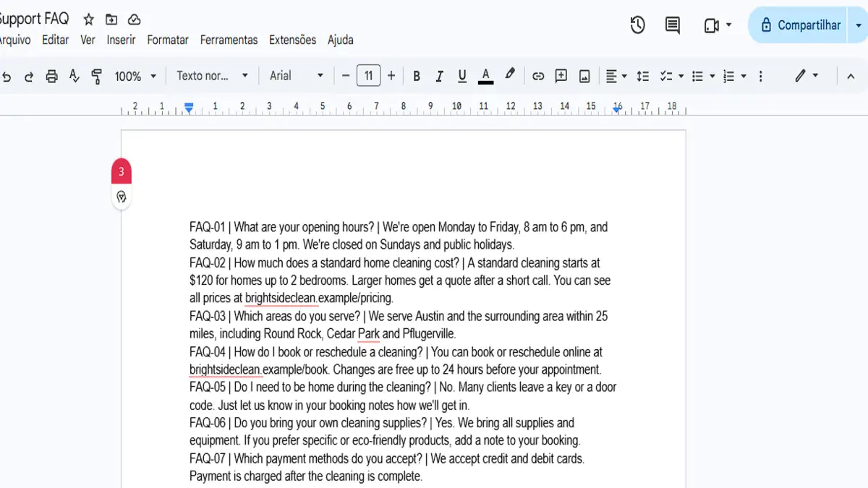Insert a link

click(538, 76)
